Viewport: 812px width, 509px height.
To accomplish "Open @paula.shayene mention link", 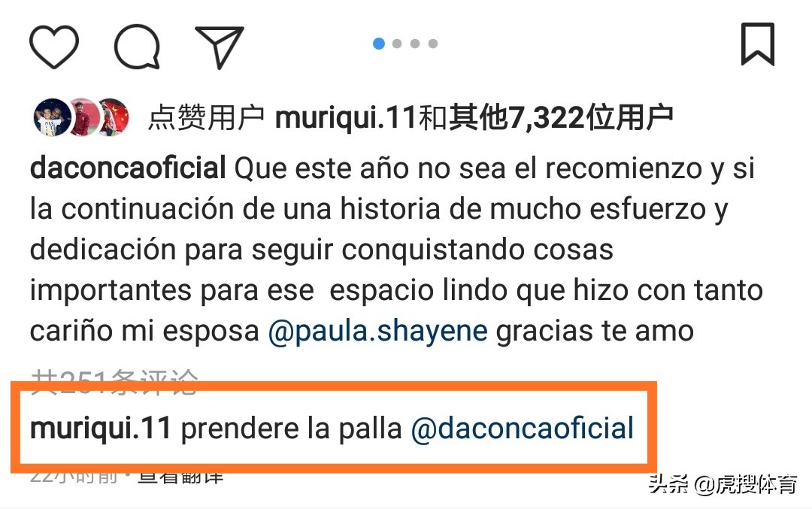I will (378, 332).
